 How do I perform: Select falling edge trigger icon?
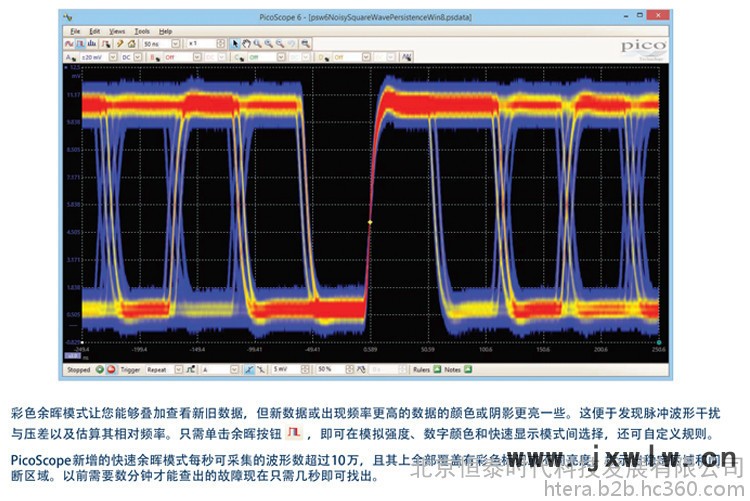[x=261, y=369]
